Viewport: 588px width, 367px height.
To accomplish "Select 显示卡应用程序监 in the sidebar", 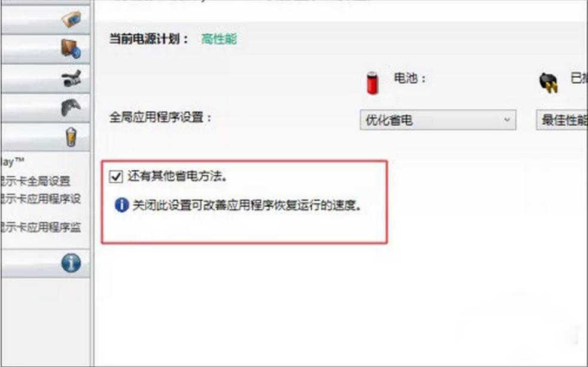I will [41, 227].
